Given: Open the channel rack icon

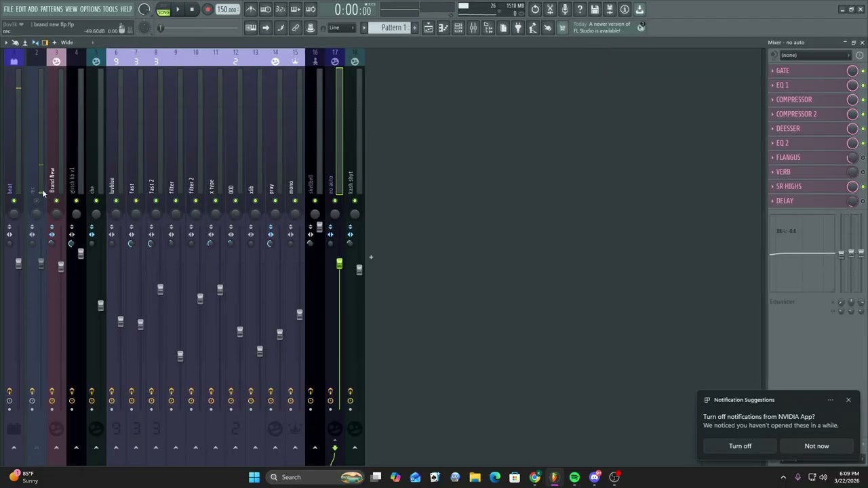Looking at the screenshot, I should tap(458, 28).
